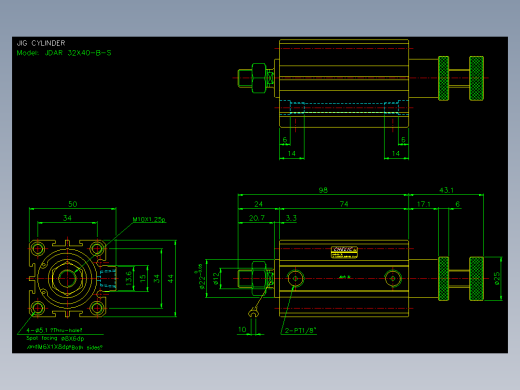Select the "43.1" dimension value
This screenshot has height=390, width=520.
coord(446,190)
